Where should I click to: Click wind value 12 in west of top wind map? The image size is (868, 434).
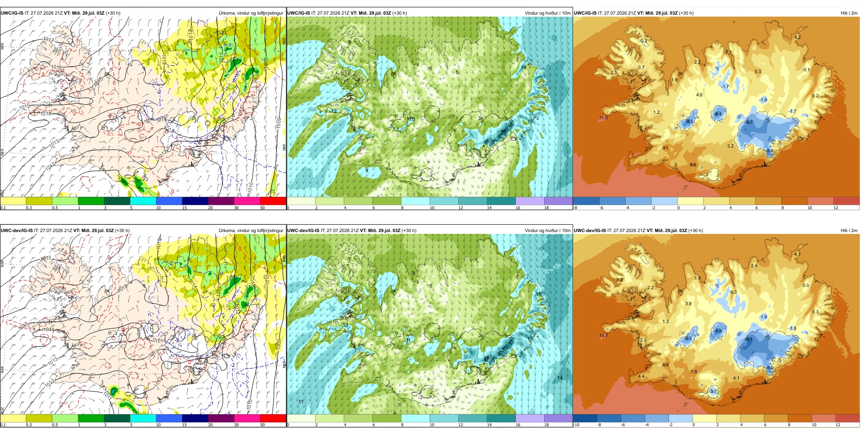click(x=334, y=111)
